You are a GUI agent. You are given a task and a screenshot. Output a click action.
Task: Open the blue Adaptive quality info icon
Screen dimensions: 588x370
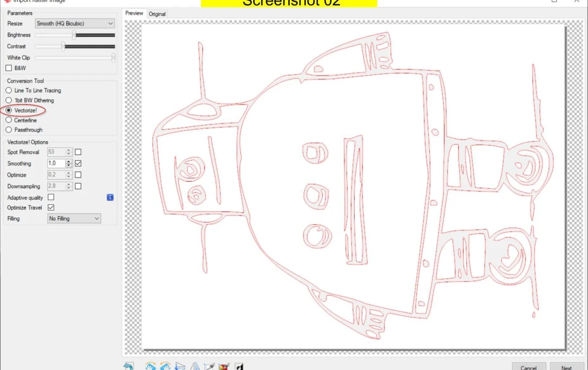[x=110, y=197]
